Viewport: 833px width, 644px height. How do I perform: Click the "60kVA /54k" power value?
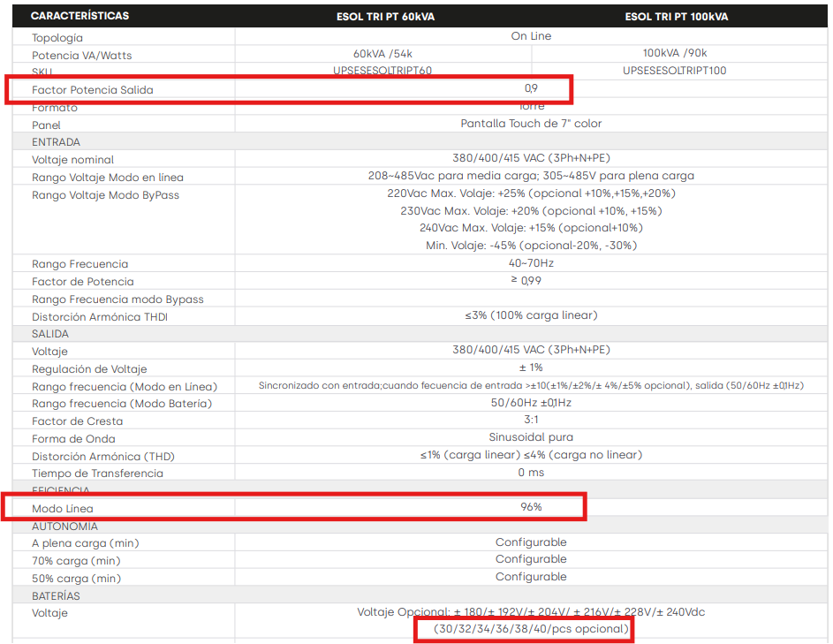click(382, 54)
